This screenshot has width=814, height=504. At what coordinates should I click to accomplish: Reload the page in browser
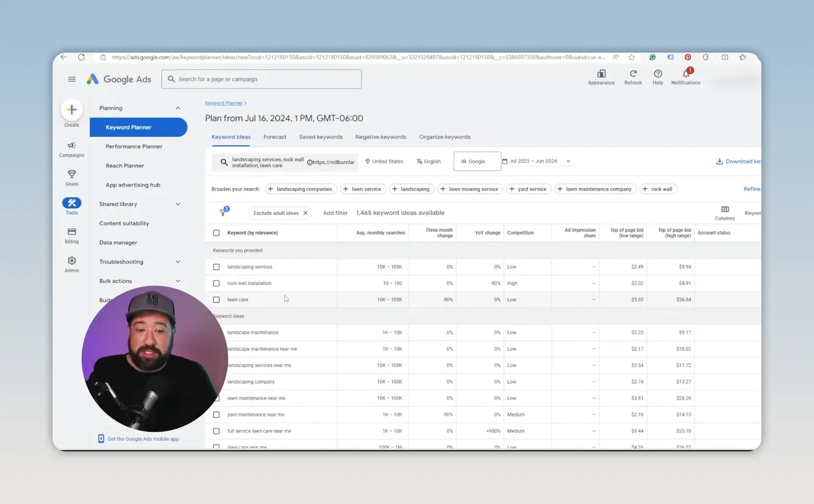(x=81, y=57)
